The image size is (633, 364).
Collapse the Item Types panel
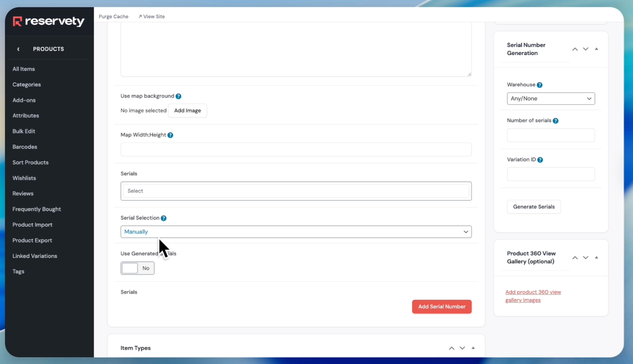[473, 348]
